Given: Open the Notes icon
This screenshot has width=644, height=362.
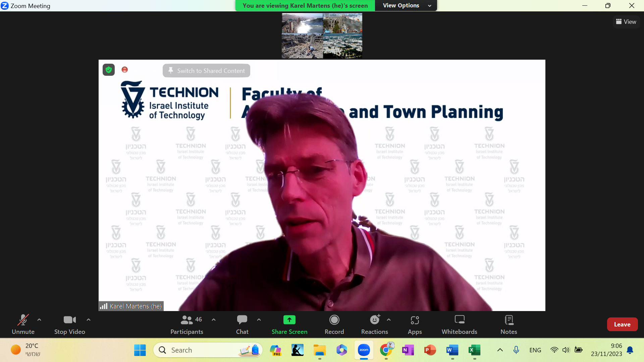Looking at the screenshot, I should [508, 320].
